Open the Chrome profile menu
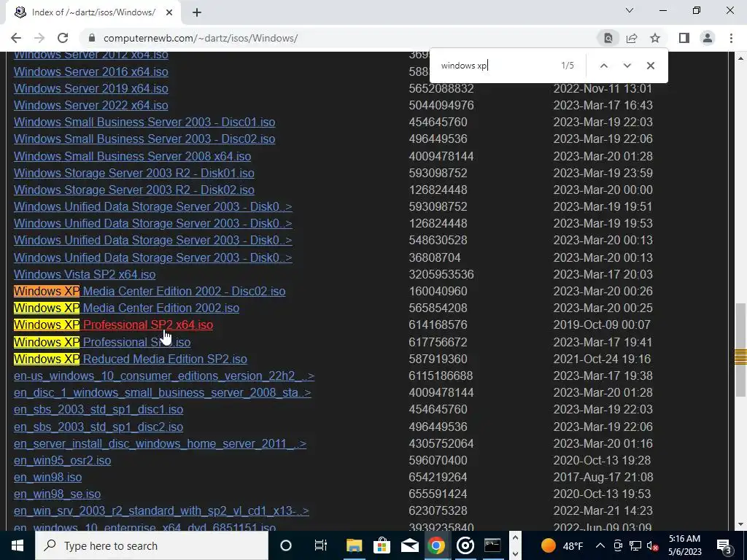The width and height of the screenshot is (747, 560). 708,38
